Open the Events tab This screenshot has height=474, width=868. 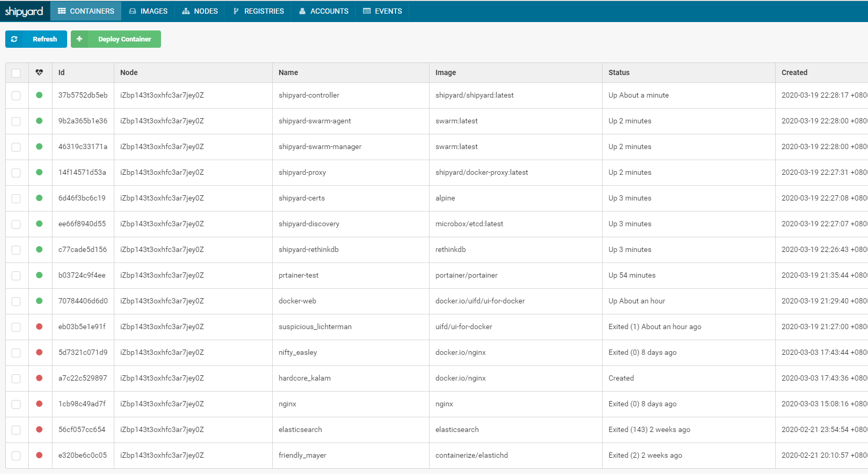[x=382, y=11]
